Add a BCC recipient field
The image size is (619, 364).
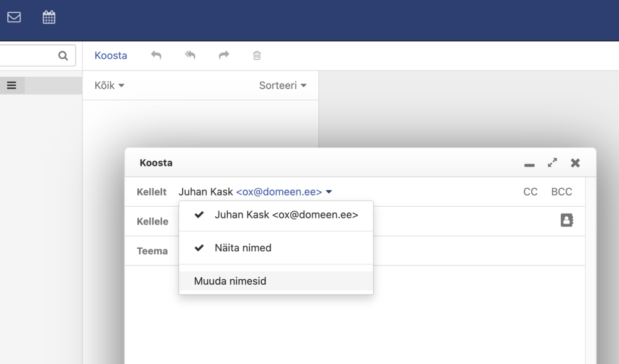pos(561,192)
